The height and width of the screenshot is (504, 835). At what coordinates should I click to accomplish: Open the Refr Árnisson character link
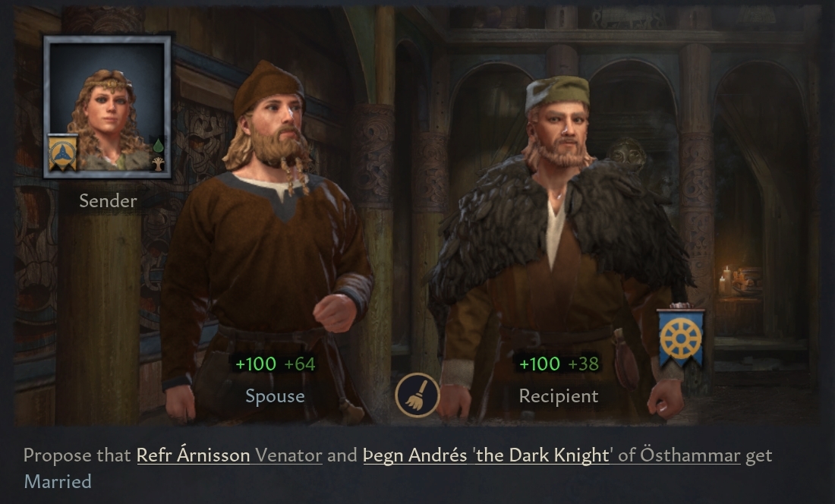point(194,455)
